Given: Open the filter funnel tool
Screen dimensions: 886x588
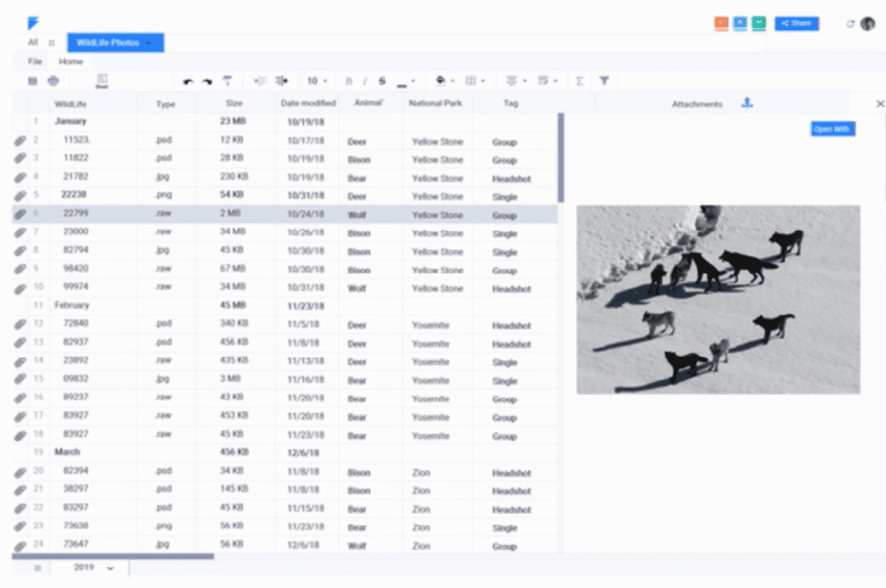Looking at the screenshot, I should tap(604, 81).
